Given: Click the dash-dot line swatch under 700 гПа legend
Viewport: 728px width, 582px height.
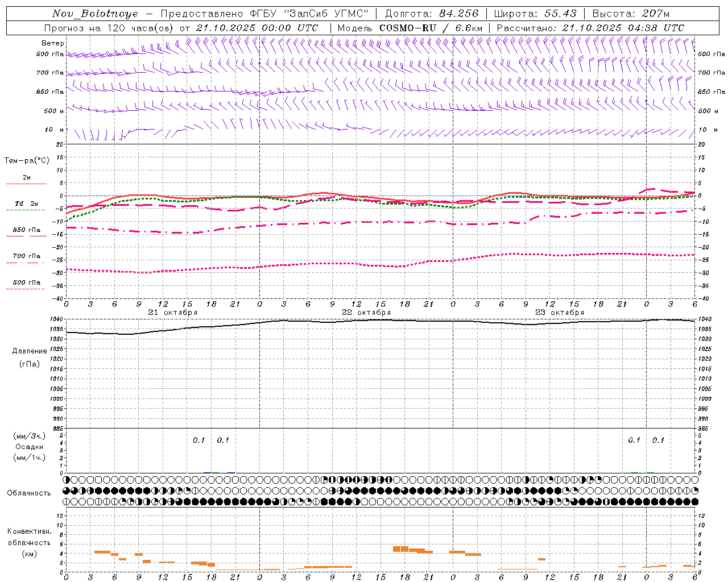Looking at the screenshot, I should click(x=25, y=263).
